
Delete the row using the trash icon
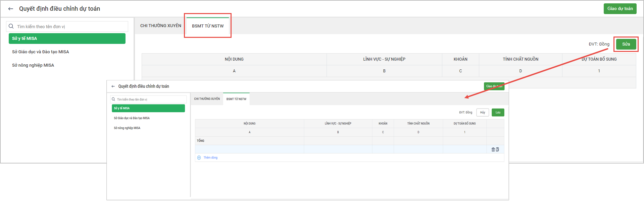tap(493, 149)
